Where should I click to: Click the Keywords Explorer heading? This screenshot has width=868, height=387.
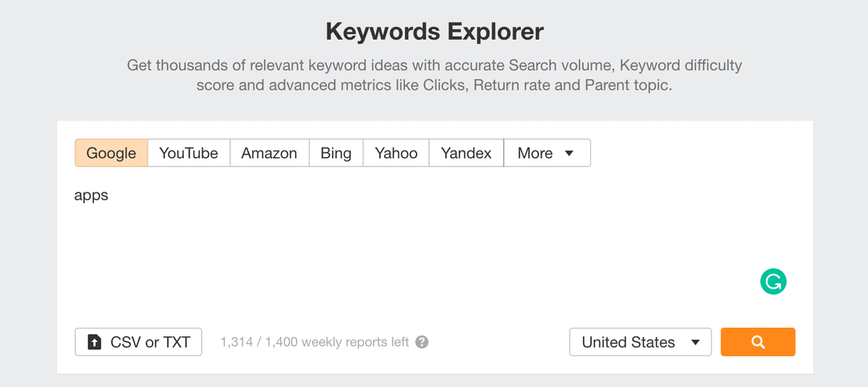tap(434, 32)
